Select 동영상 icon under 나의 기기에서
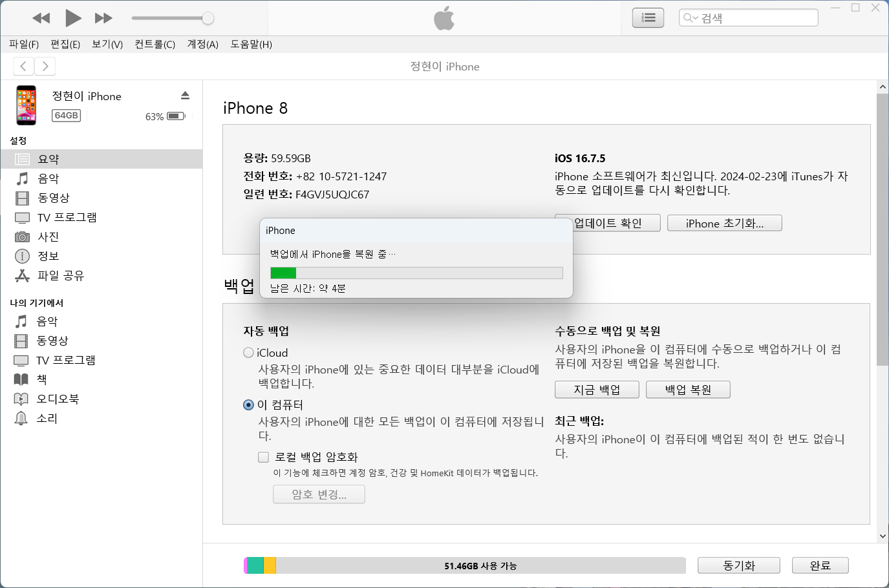 (x=21, y=341)
